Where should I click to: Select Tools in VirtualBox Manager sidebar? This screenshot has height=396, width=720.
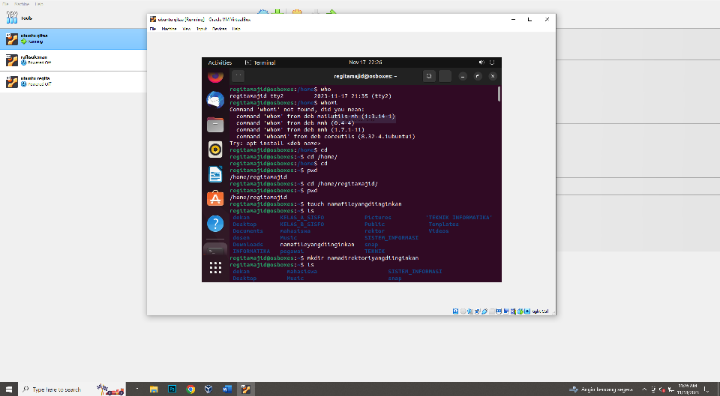pos(73,18)
